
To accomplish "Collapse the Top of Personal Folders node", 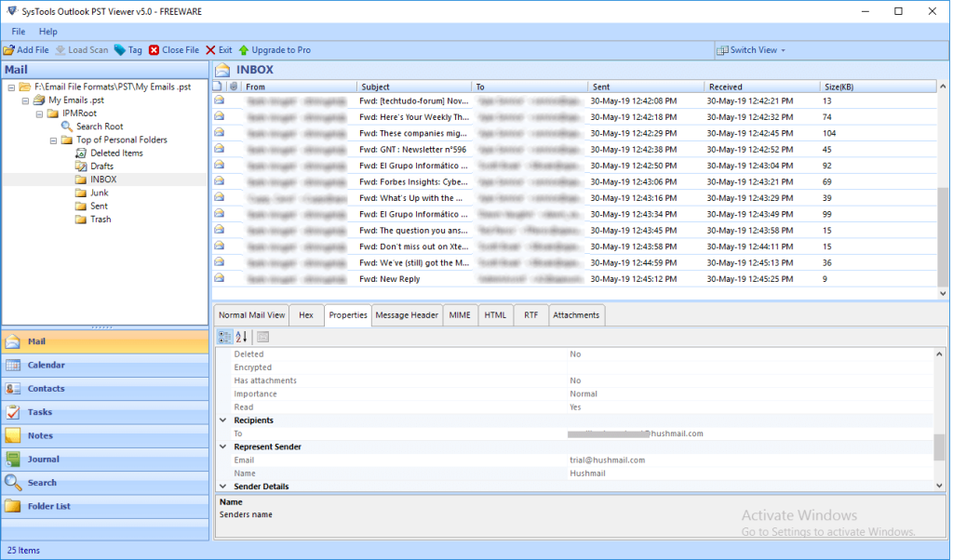I will (53, 140).
